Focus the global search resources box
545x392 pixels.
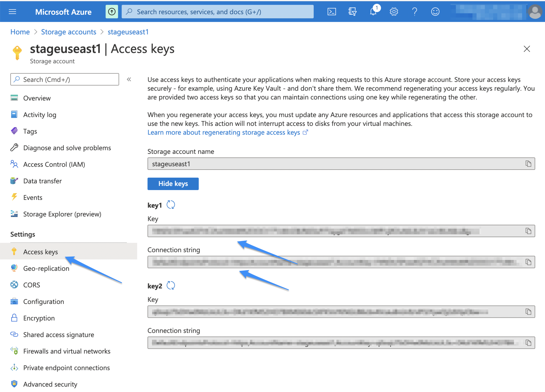point(218,12)
